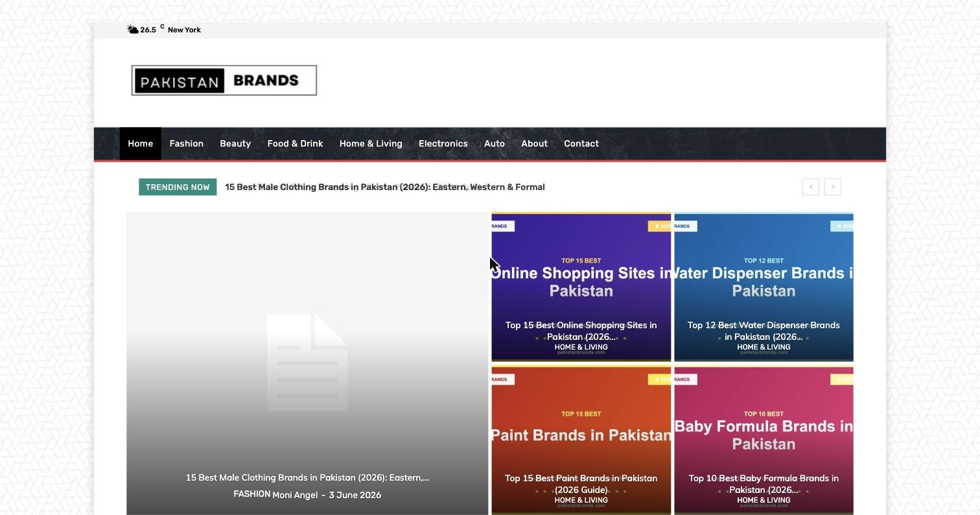Show previous trending story arrow

click(x=811, y=187)
